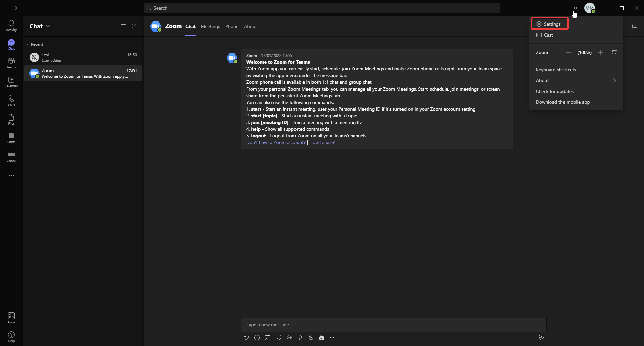This screenshot has height=346, width=644.
Task: Open more messaging extensions in compose toolbar
Action: (332, 338)
